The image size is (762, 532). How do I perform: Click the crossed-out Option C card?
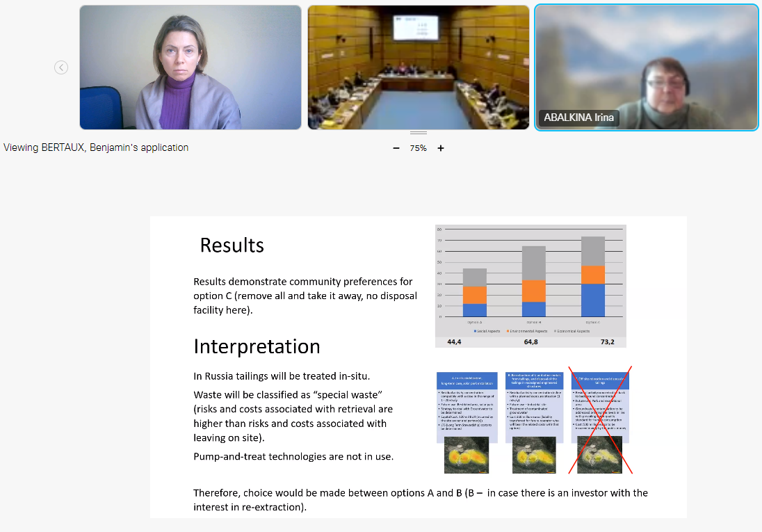pos(601,407)
